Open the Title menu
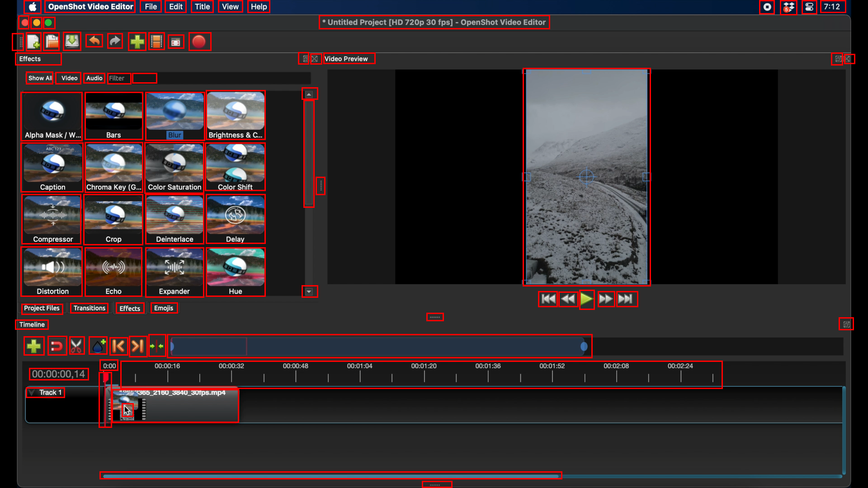 click(202, 7)
